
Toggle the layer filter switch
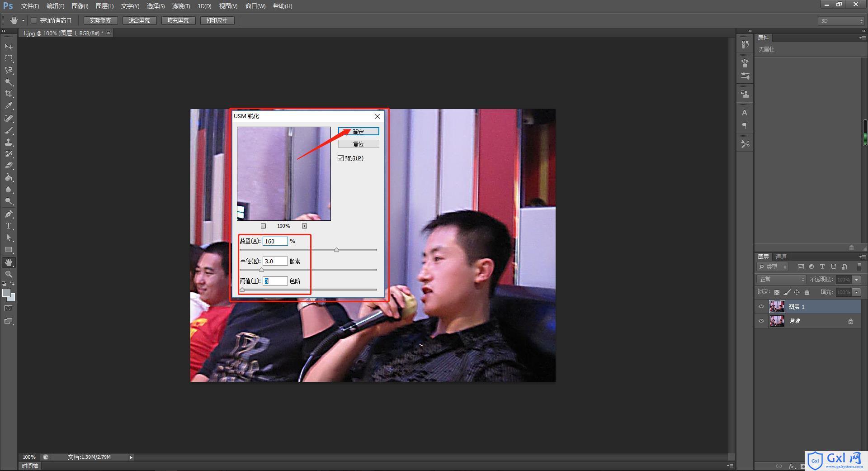tap(859, 267)
